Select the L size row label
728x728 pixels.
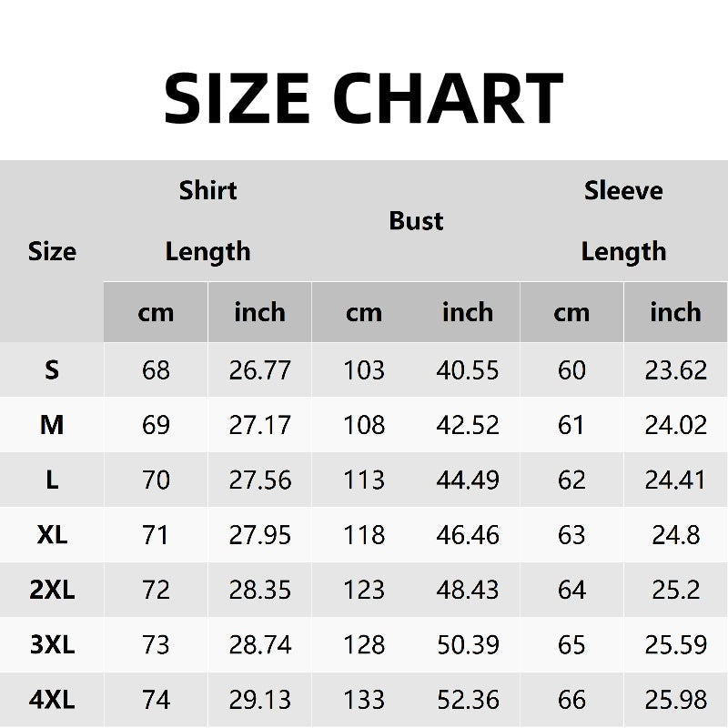point(52,480)
